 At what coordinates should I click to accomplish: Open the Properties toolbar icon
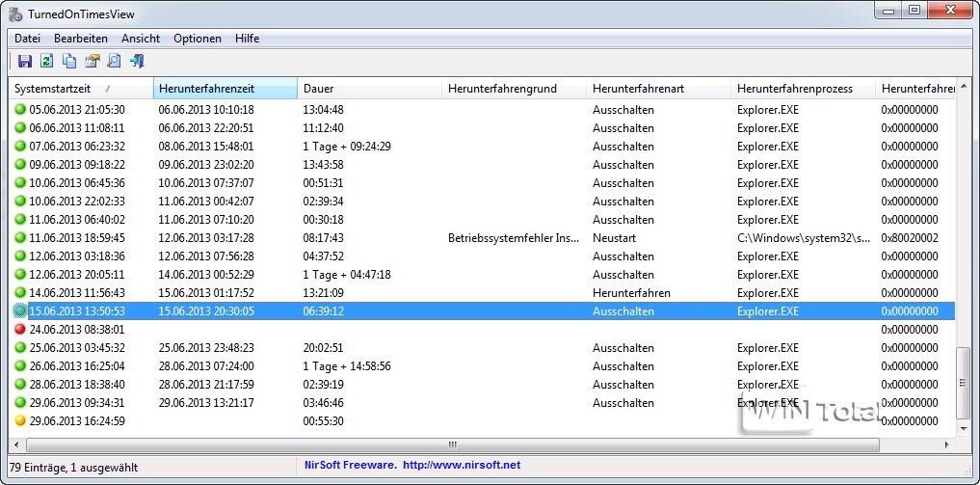pos(92,61)
